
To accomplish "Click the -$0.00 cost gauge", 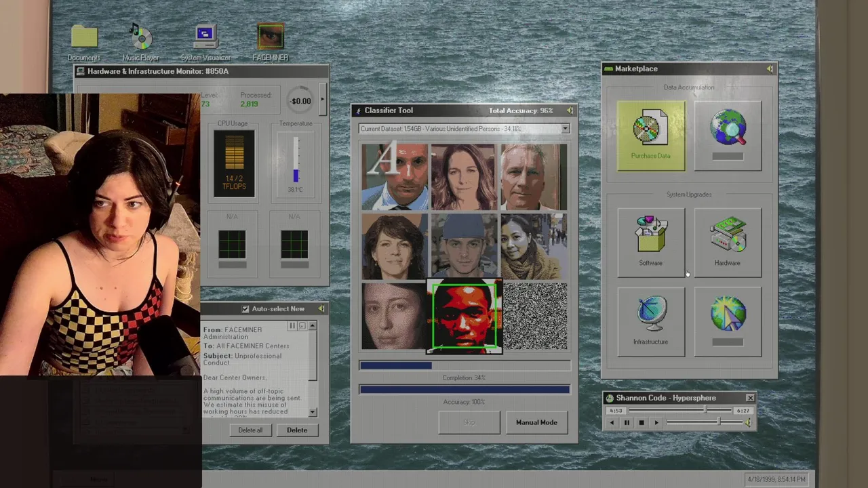I will click(300, 101).
